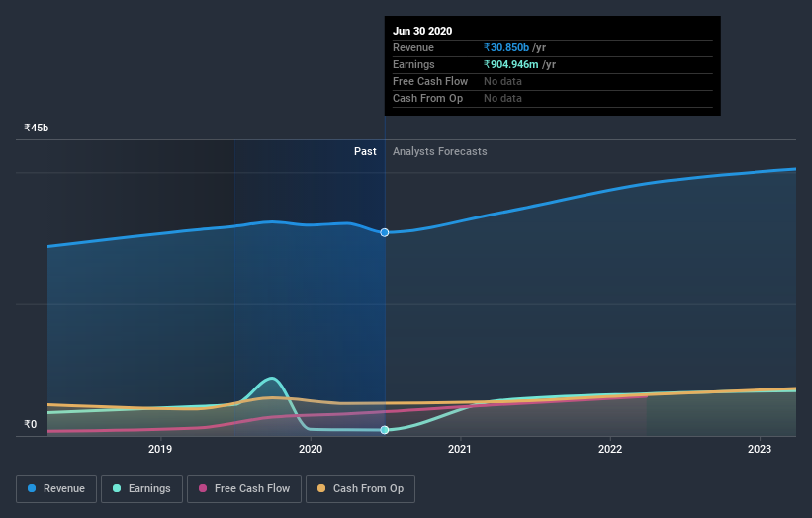
Task: Click the Free Cash Flow tooltip row label
Action: click(430, 81)
